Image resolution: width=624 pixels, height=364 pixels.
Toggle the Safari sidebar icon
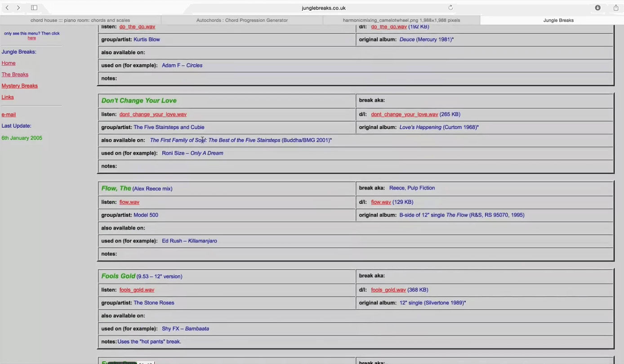point(34,8)
